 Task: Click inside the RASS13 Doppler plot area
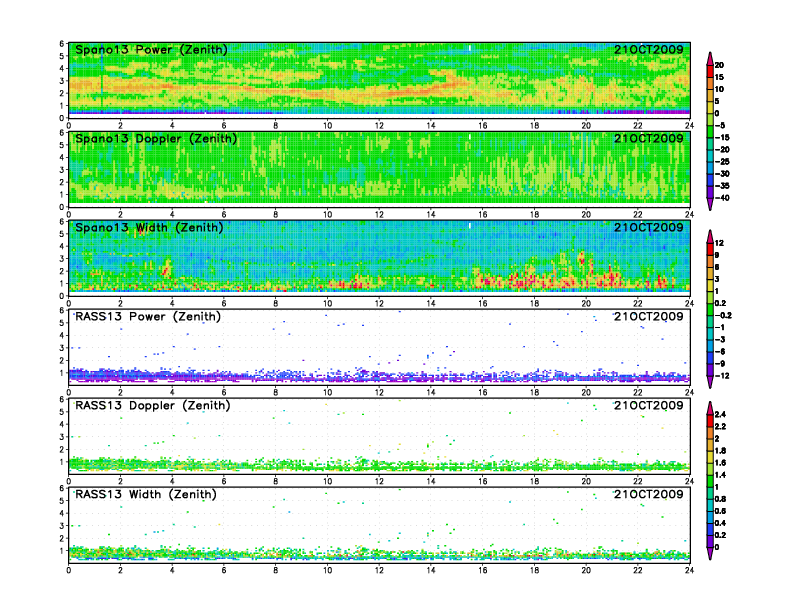(x=379, y=436)
